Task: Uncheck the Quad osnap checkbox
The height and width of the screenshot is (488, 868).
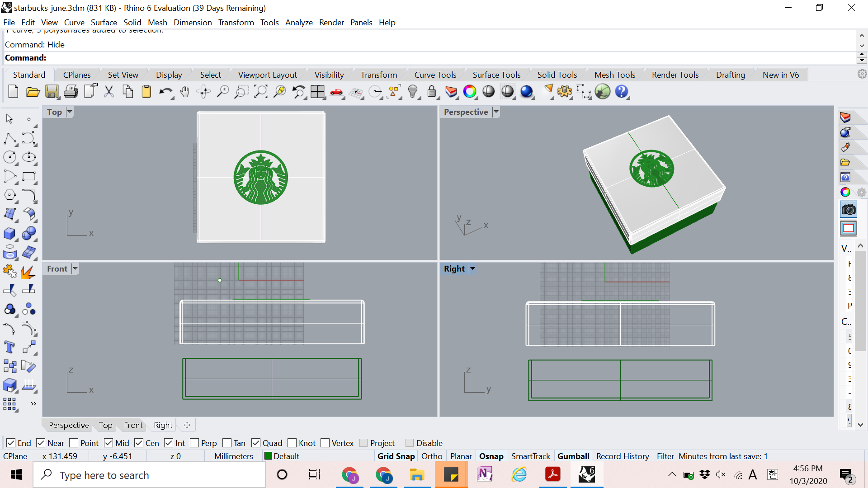Action: 256,443
